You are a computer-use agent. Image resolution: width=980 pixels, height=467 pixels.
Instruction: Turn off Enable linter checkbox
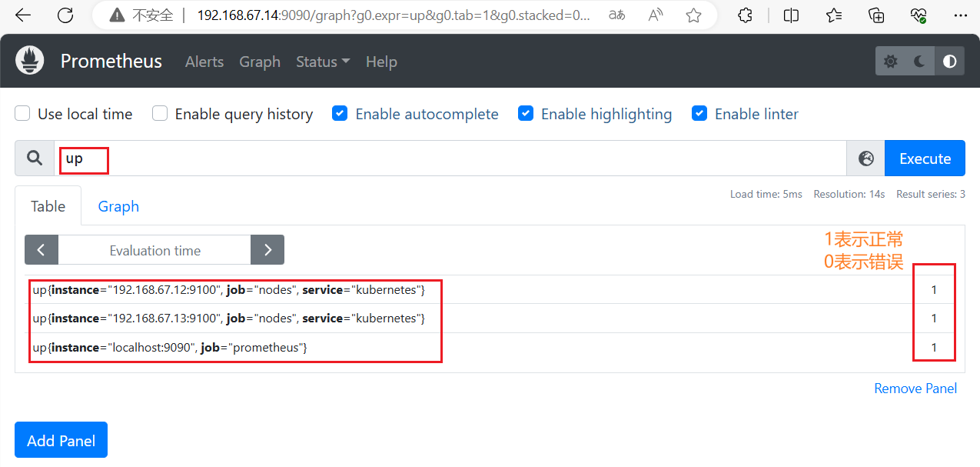pyautogui.click(x=699, y=114)
